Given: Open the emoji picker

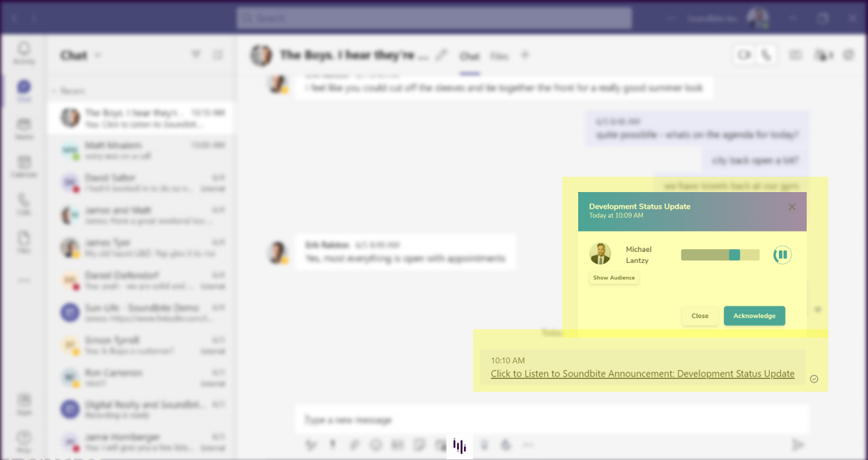Looking at the screenshot, I should tap(376, 445).
